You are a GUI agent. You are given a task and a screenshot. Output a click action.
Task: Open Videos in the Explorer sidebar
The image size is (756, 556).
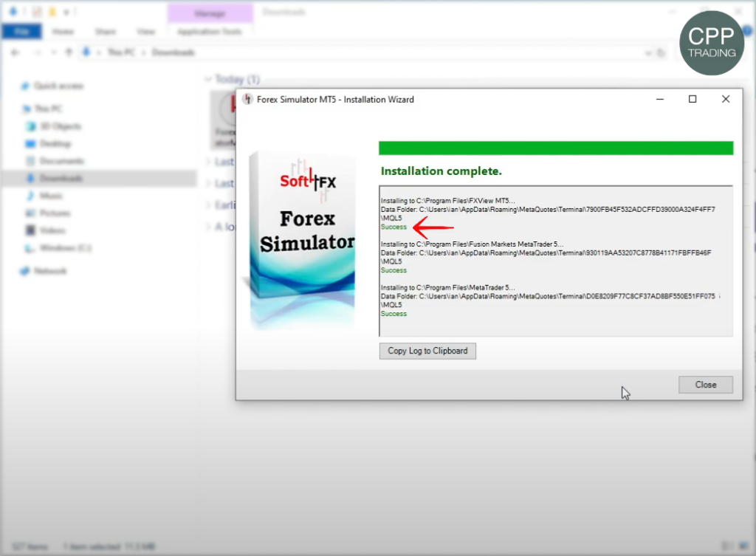52,230
